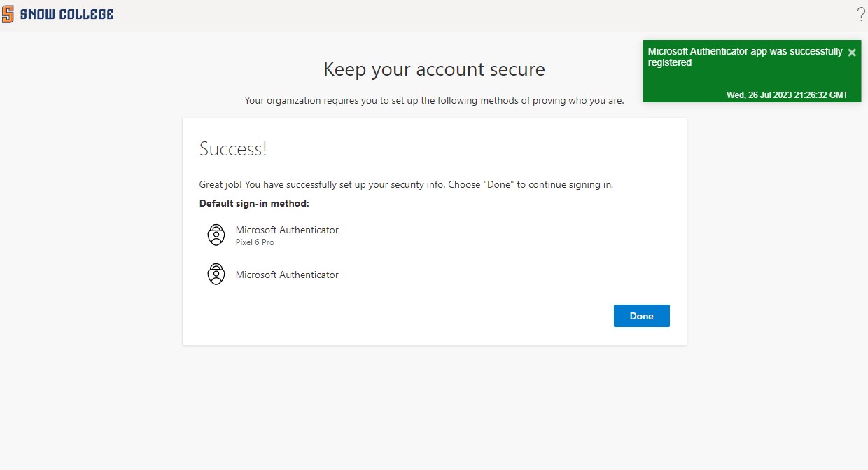This screenshot has width=868, height=470.
Task: Click empty space left of the Done button
Action: [420, 316]
